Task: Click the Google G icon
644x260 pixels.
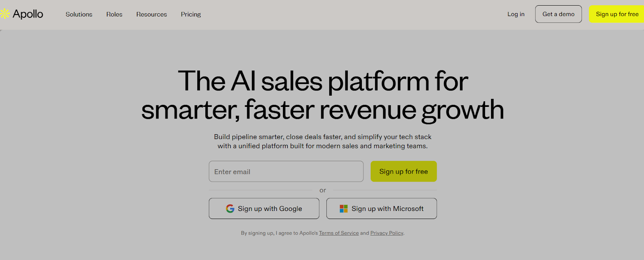Action: [x=230, y=208]
